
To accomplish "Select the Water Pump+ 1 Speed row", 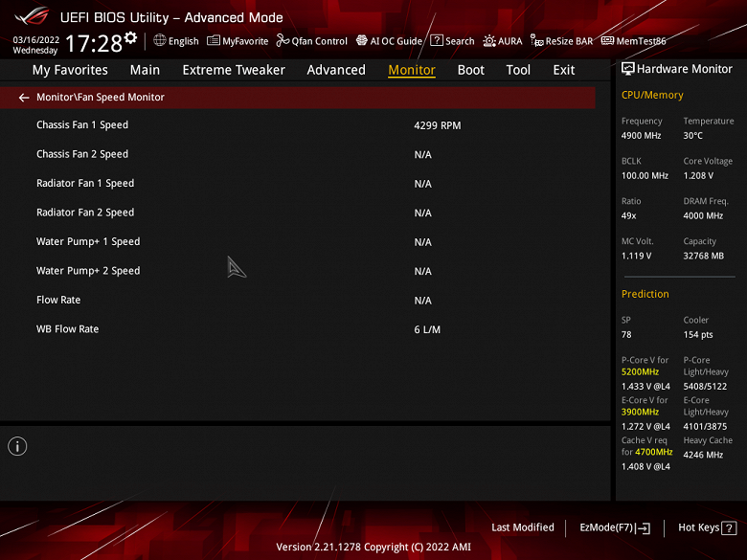I will coord(297,242).
